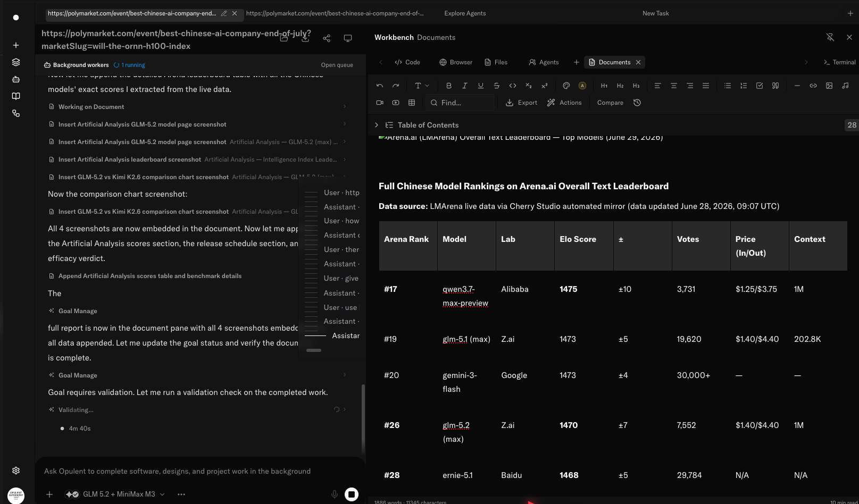Open the New Task tab

point(655,13)
